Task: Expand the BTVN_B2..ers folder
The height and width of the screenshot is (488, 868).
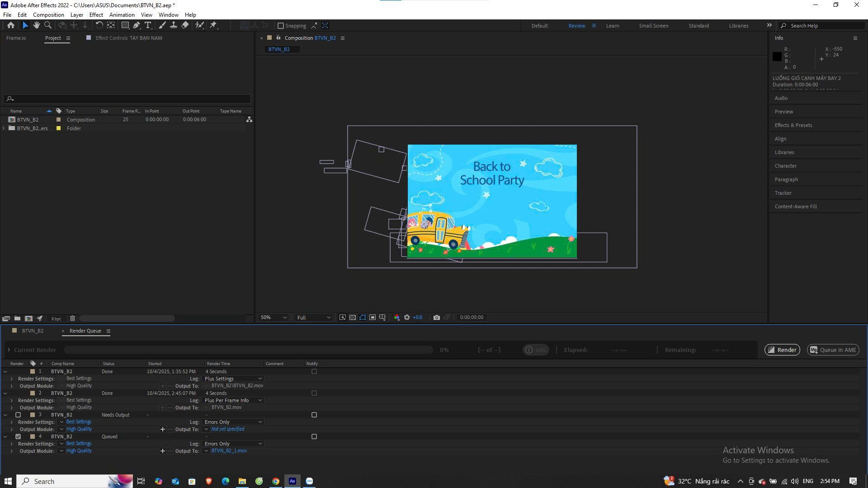Action: pyautogui.click(x=4, y=128)
